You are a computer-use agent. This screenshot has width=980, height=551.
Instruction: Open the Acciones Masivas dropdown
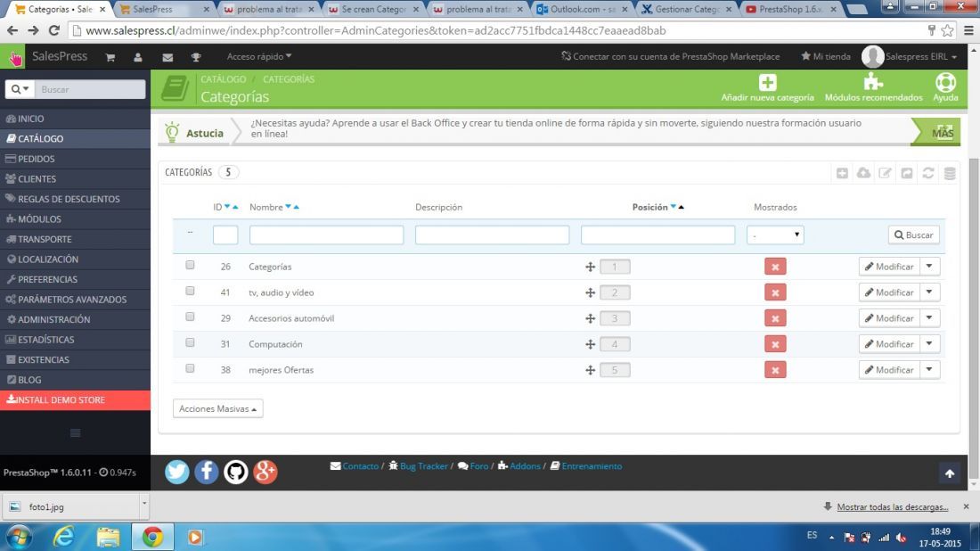[x=217, y=408]
